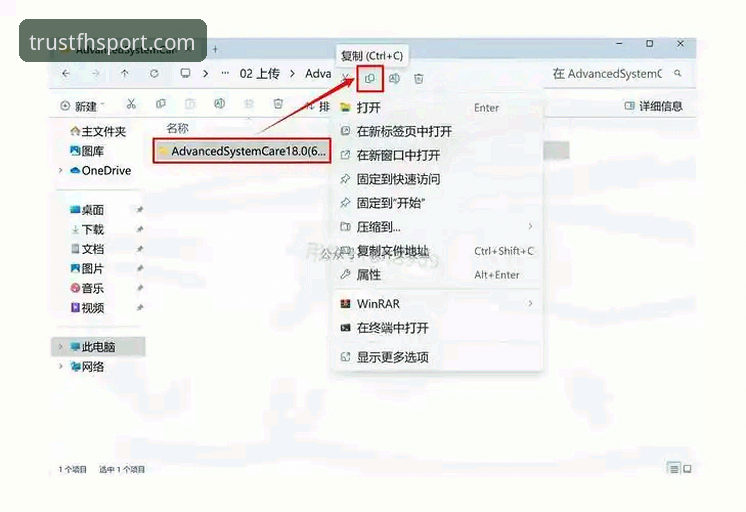Open 视频 in sidebar

[x=87, y=308]
